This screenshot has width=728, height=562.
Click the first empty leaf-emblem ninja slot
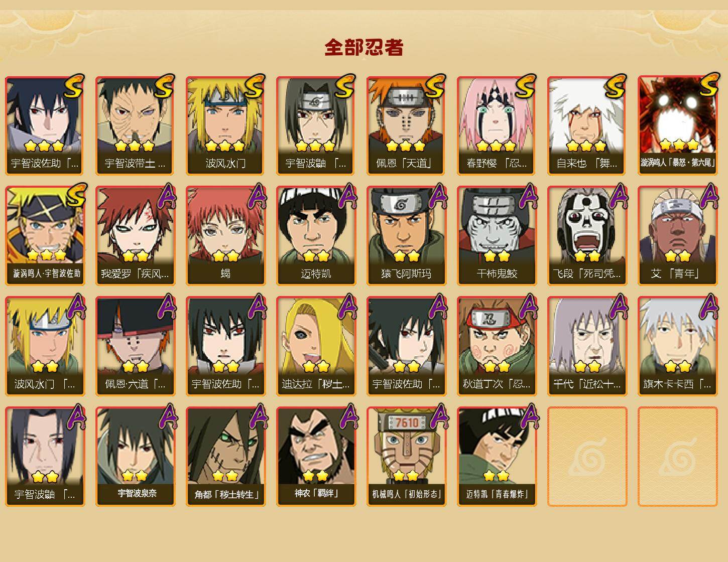pos(587,457)
